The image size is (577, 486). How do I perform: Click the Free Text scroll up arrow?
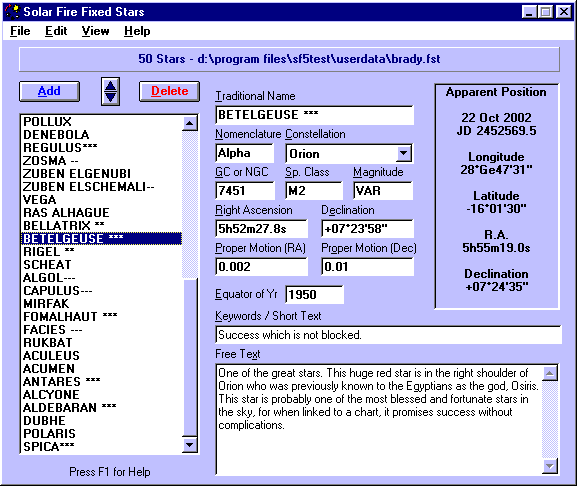550,373
